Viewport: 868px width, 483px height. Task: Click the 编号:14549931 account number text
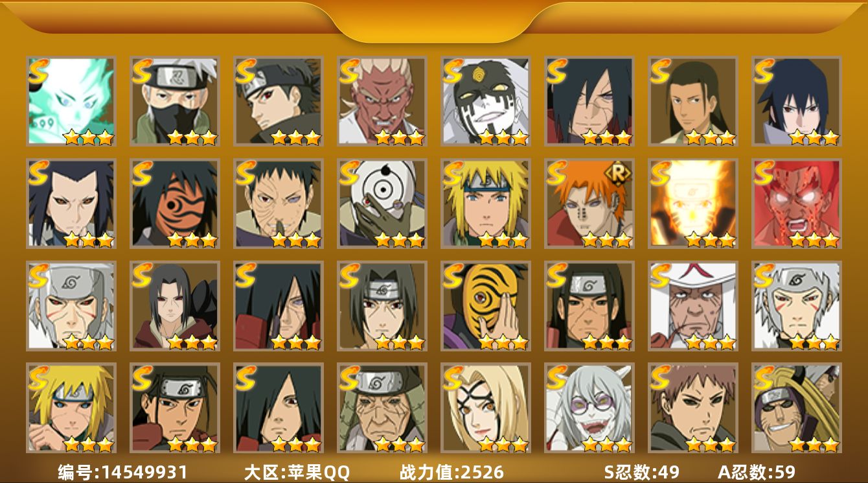122,471
